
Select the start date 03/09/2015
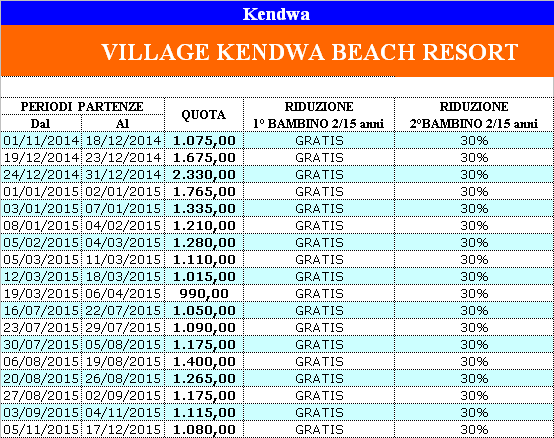[41, 412]
